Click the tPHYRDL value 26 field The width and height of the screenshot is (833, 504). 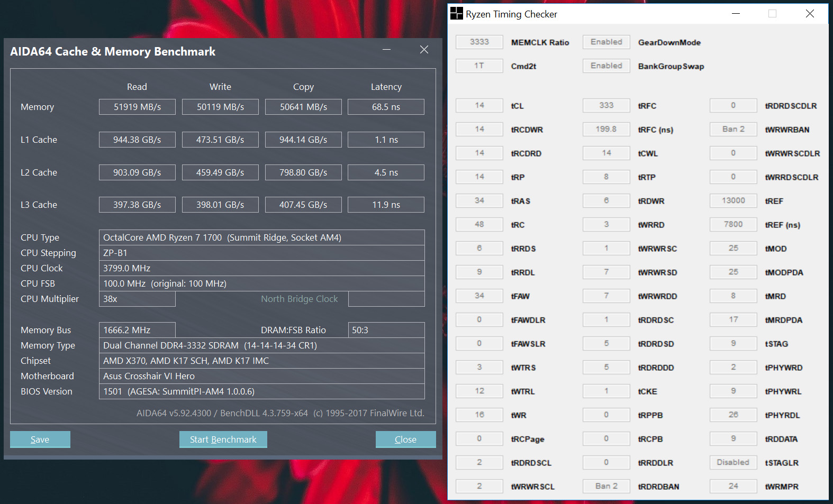pos(734,415)
